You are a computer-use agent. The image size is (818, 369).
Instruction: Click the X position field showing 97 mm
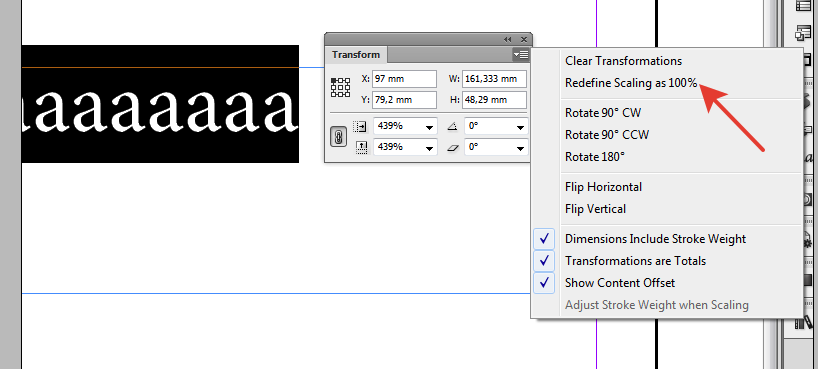pos(404,79)
